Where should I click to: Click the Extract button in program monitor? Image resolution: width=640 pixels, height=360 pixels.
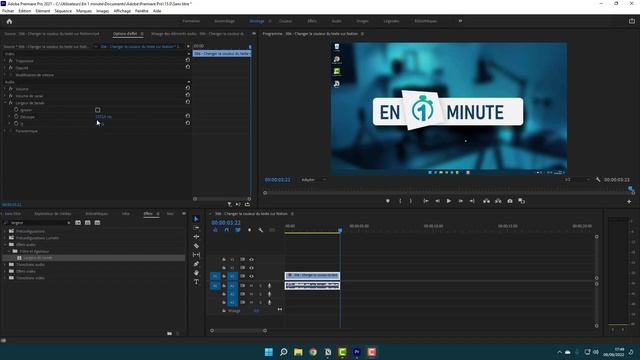498,201
